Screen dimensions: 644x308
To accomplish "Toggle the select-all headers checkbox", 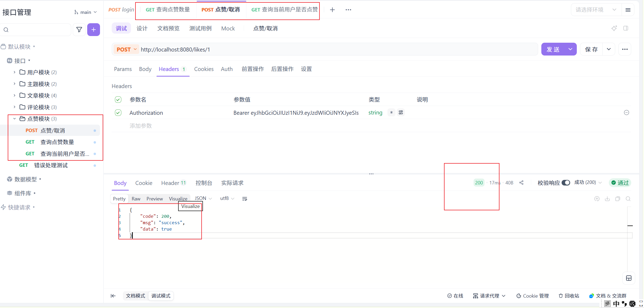I will tap(118, 100).
